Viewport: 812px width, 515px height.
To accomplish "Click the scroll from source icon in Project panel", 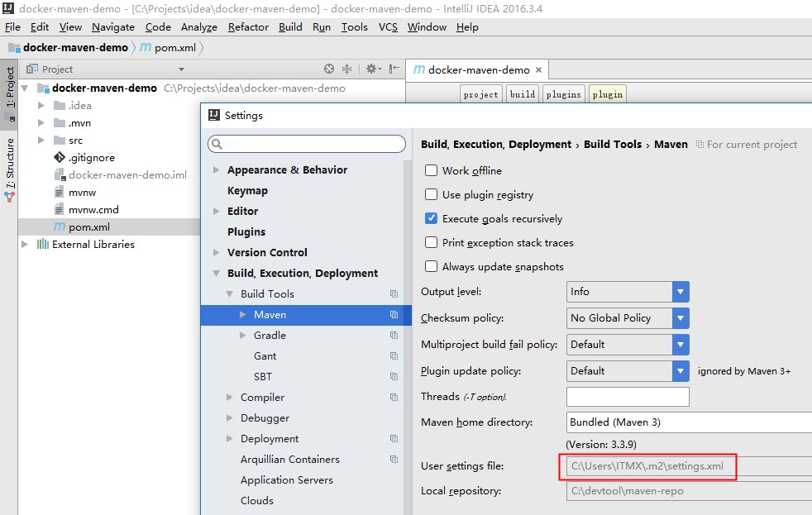I will 329,69.
